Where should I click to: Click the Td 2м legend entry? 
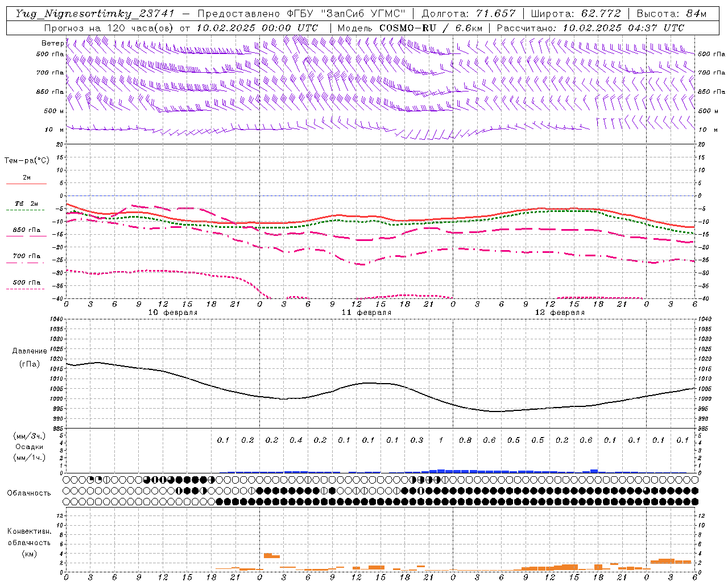(x=27, y=203)
